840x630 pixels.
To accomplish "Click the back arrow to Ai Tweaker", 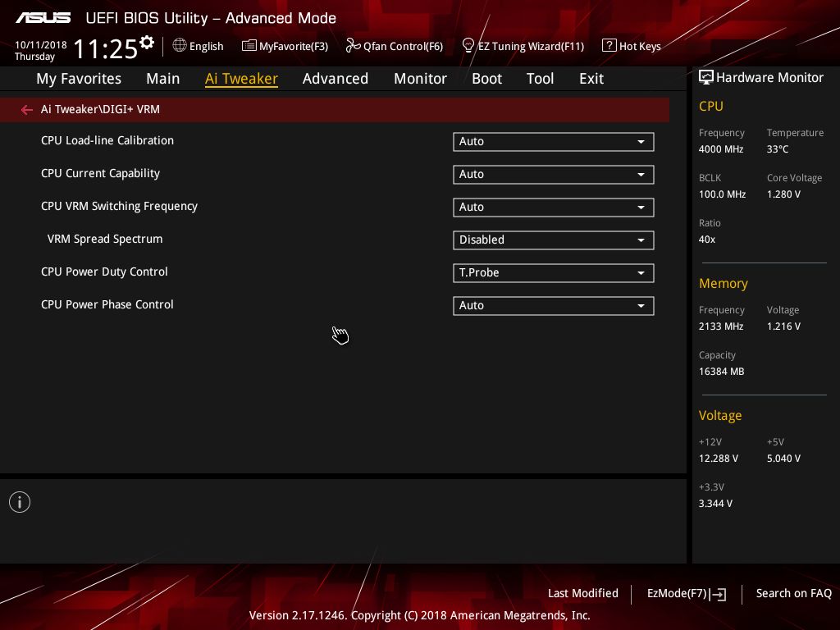I will point(27,110).
